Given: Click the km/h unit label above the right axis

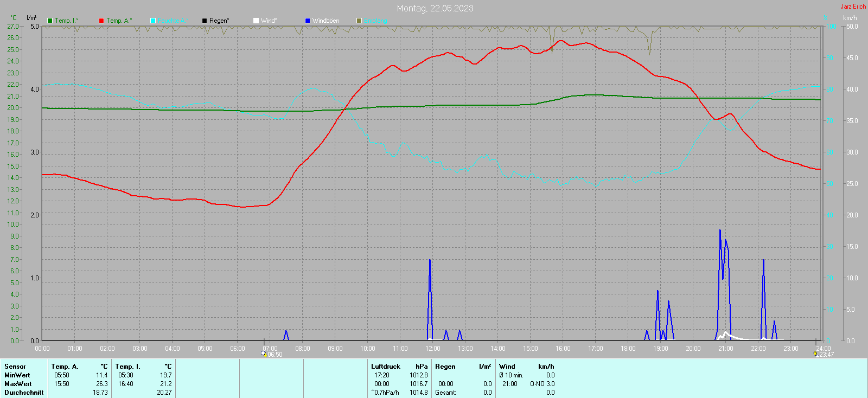Looking at the screenshot, I should click(x=850, y=18).
